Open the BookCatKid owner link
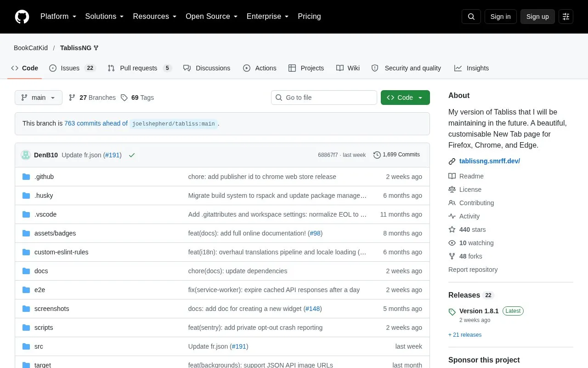 pos(31,48)
